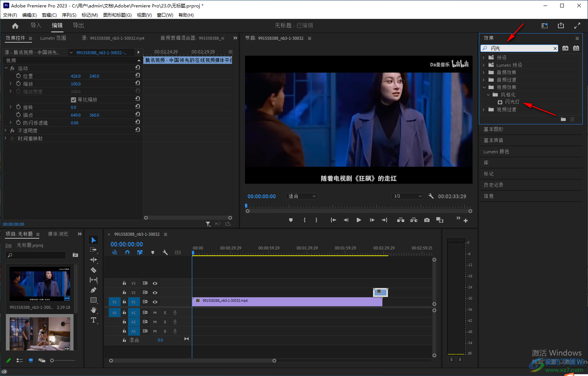588x376 pixels.
Task: Select the Hand tool
Action: 94,310
